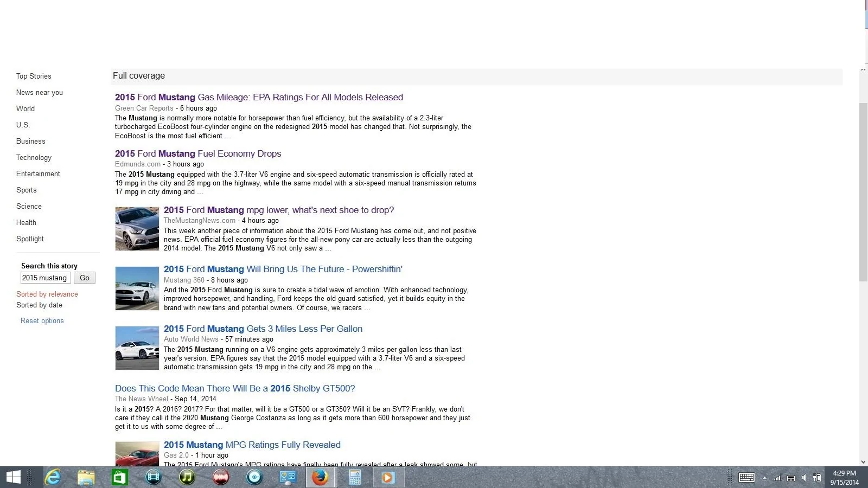Click the volume speaker tray icon
The width and height of the screenshot is (868, 488).
pos(804,478)
